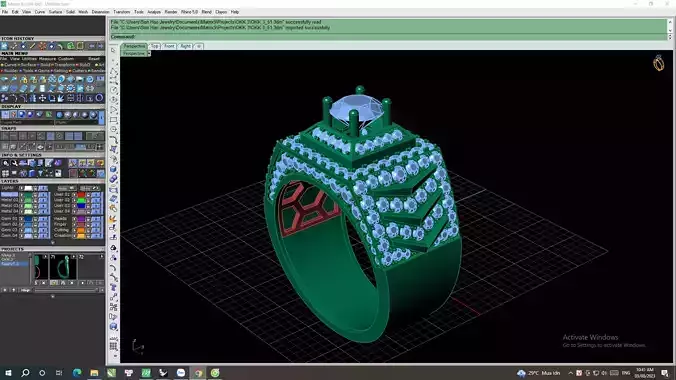Click the orange starburst icon in Icon History

pos(42,46)
